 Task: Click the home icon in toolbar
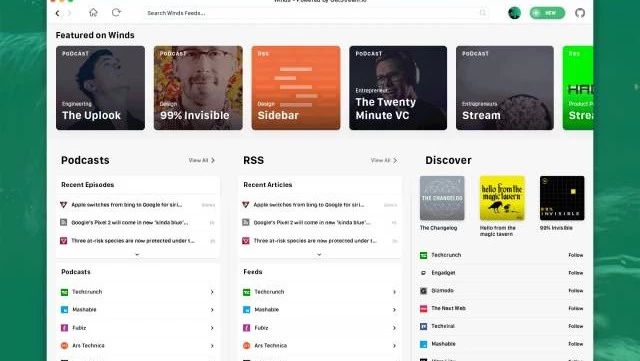point(93,13)
